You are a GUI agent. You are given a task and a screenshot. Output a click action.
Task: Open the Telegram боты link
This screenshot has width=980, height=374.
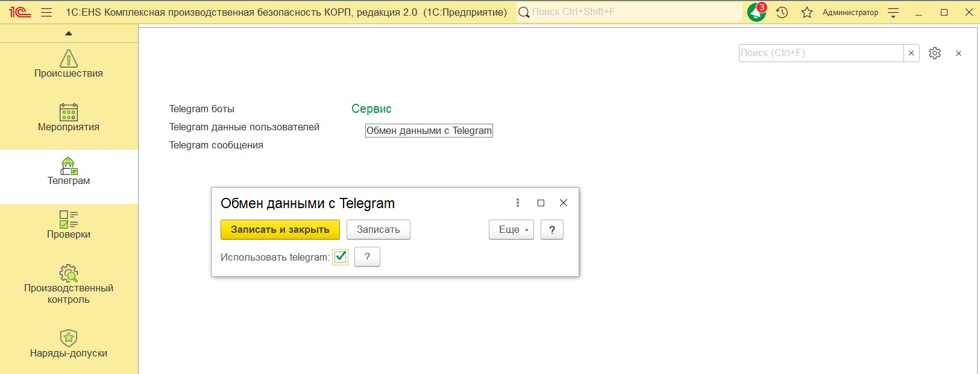[x=201, y=109]
